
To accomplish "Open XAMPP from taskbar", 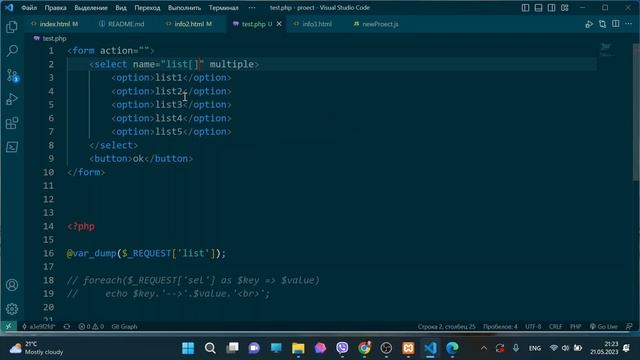I will (x=408, y=348).
